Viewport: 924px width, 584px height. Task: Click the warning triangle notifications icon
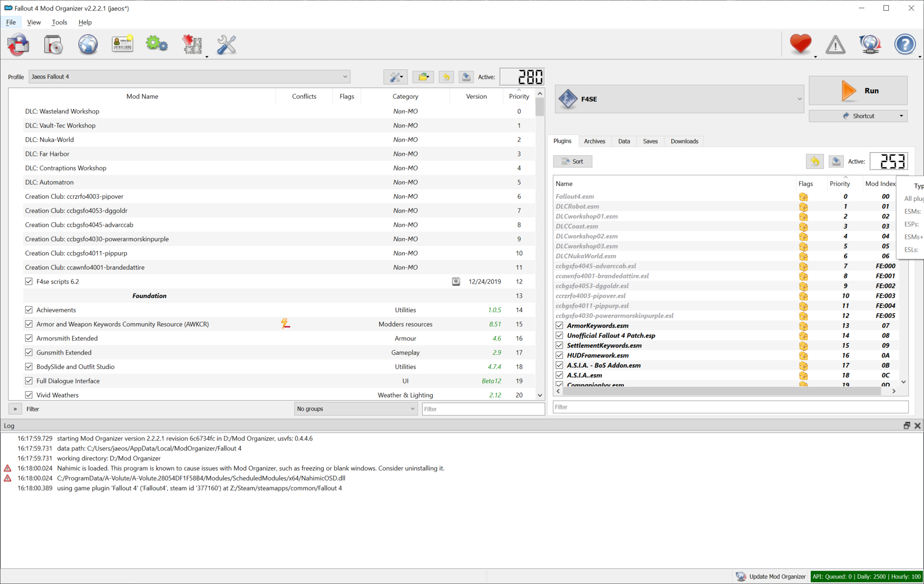(x=835, y=45)
